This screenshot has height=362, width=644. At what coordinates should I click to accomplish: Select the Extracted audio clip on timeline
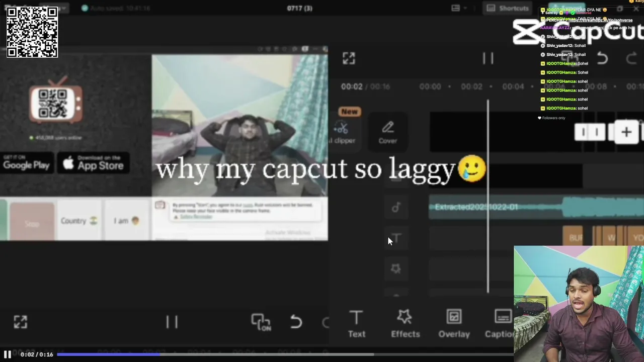pyautogui.click(x=536, y=207)
